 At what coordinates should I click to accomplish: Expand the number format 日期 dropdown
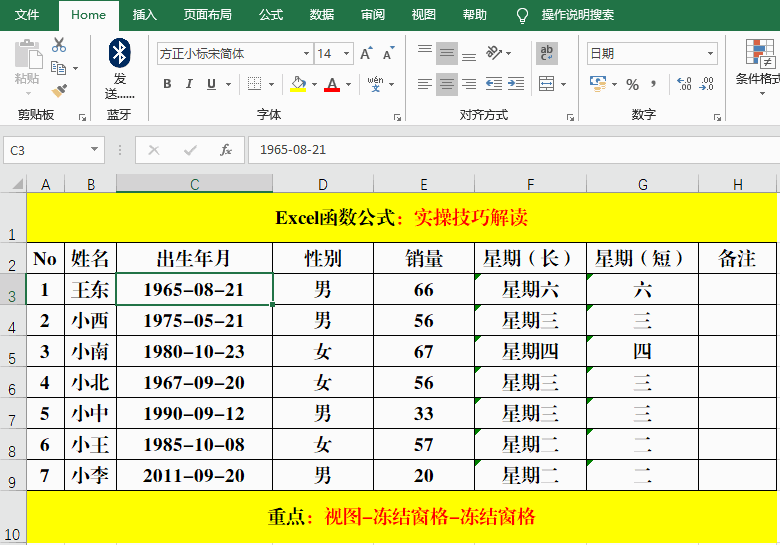[711, 54]
